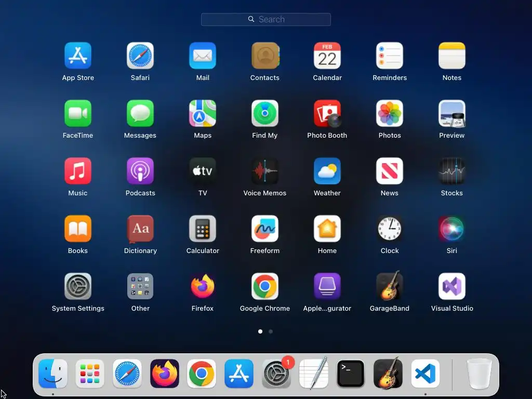Open the Books app
532x399 pixels.
[x=78, y=229]
